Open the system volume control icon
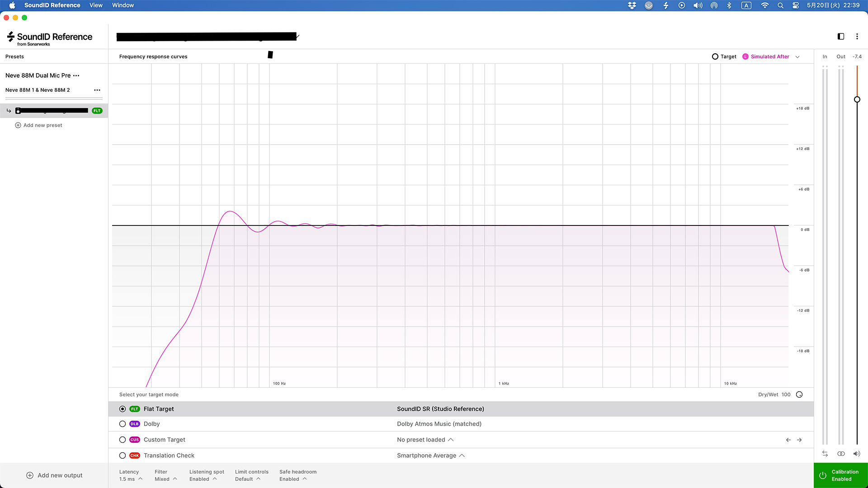The width and height of the screenshot is (868, 488). [x=698, y=5]
